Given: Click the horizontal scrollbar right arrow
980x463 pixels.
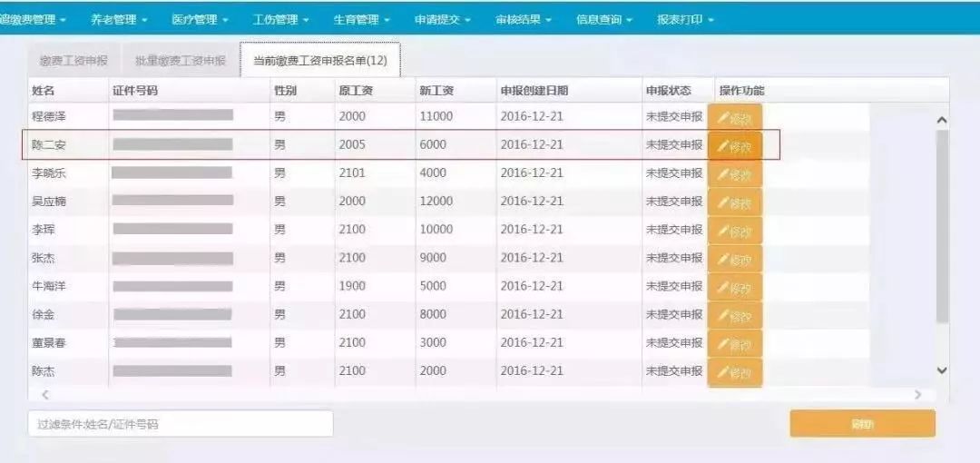Looking at the screenshot, I should coord(917,395).
